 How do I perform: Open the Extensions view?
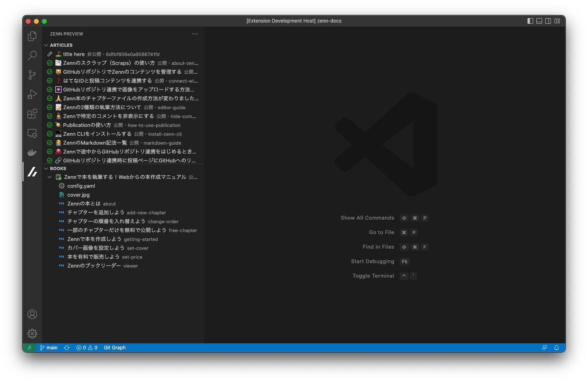click(32, 114)
